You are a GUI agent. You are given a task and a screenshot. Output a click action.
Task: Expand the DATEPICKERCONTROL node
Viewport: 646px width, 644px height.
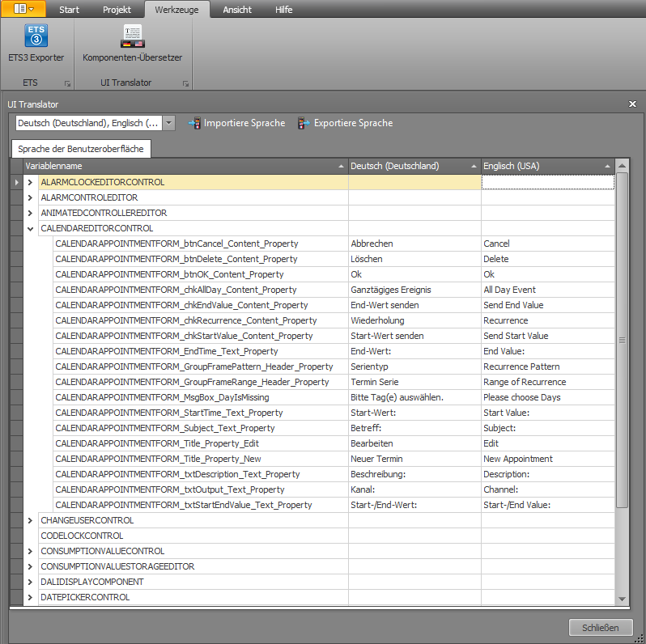click(30, 597)
